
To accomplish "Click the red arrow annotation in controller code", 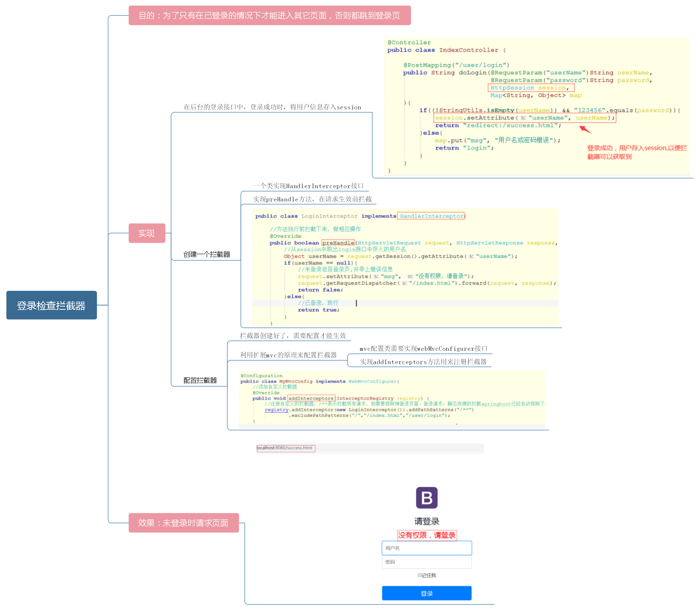I will (585, 129).
